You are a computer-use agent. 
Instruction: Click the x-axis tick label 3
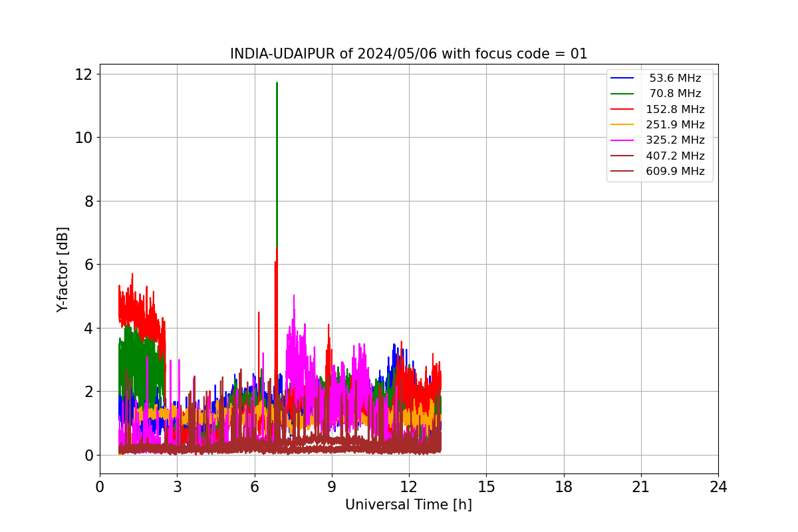pos(177,487)
